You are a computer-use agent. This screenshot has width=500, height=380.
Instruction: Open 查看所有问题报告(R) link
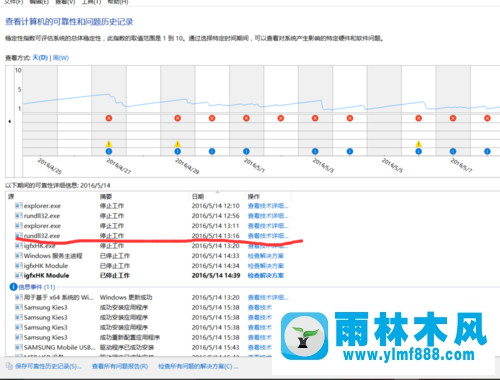120,366
